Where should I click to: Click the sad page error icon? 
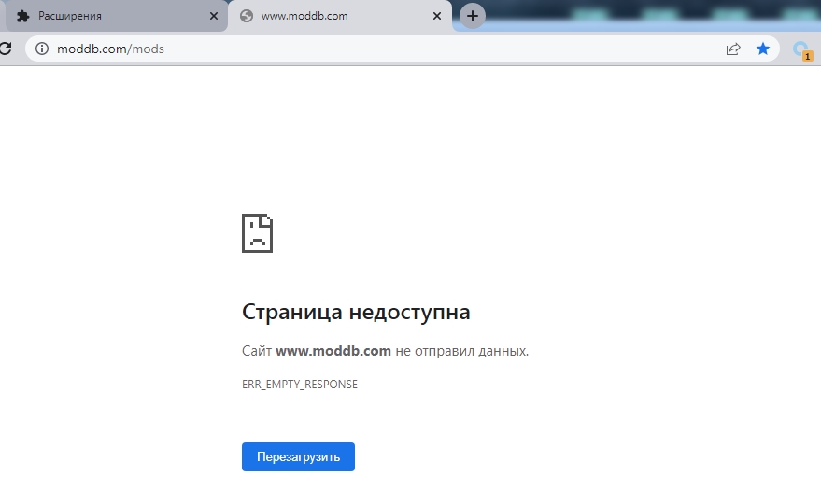coord(257,232)
